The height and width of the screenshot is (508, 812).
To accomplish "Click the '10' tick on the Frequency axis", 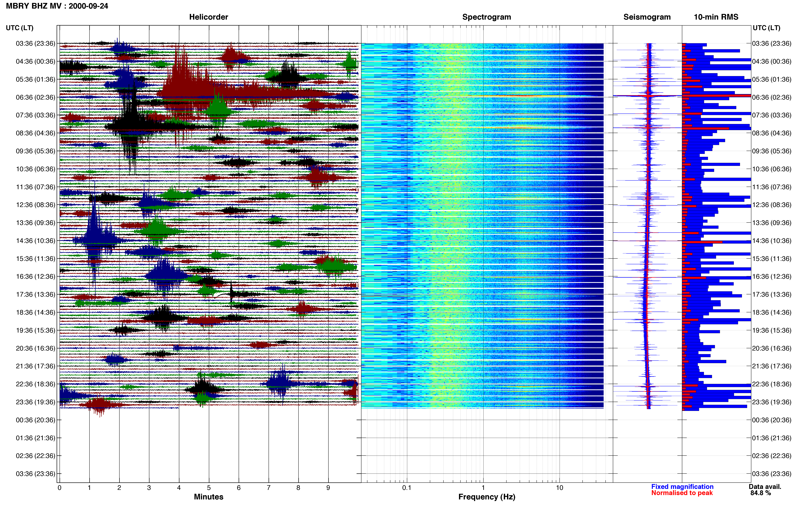I will (559, 487).
